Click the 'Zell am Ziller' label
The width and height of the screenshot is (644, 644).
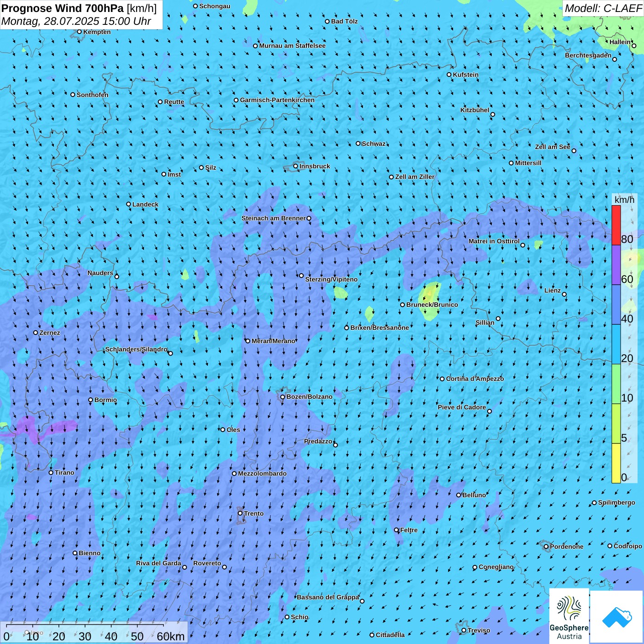pyautogui.click(x=415, y=177)
